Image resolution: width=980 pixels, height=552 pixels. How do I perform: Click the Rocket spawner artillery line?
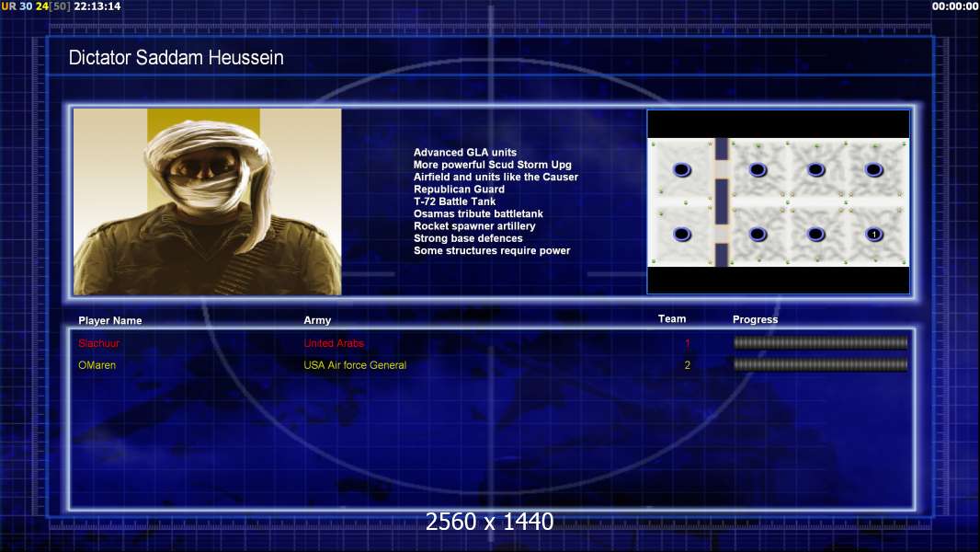(x=474, y=226)
